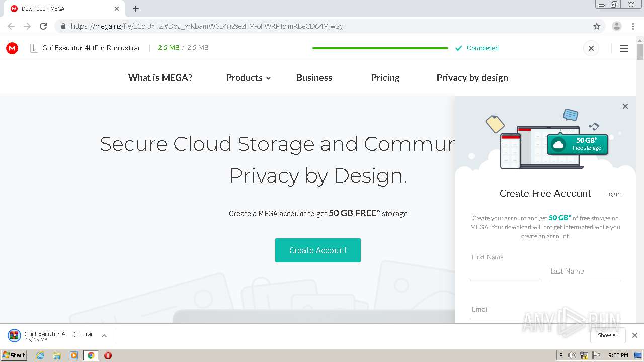The image size is (644, 362).
Task: Open the Pricing page
Action: click(385, 78)
